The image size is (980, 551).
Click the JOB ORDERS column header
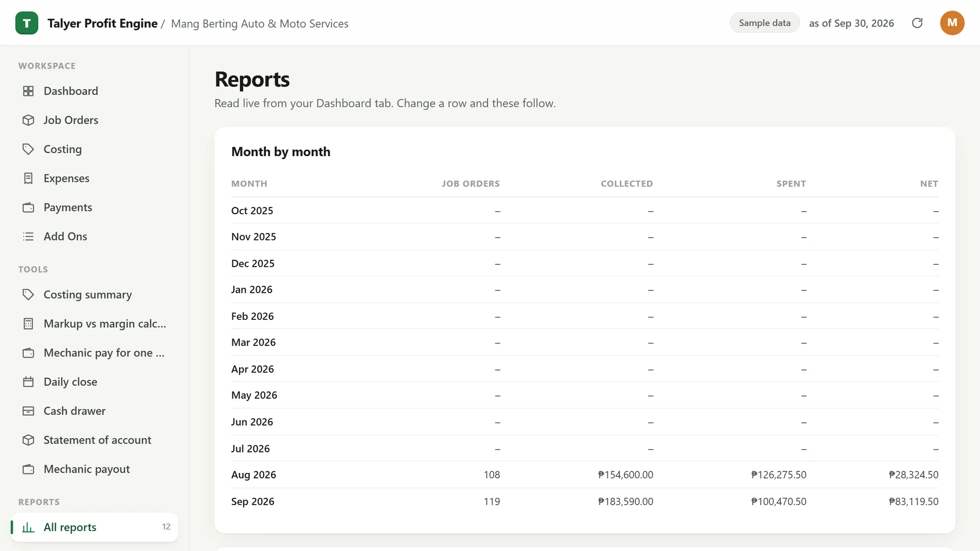471,184
